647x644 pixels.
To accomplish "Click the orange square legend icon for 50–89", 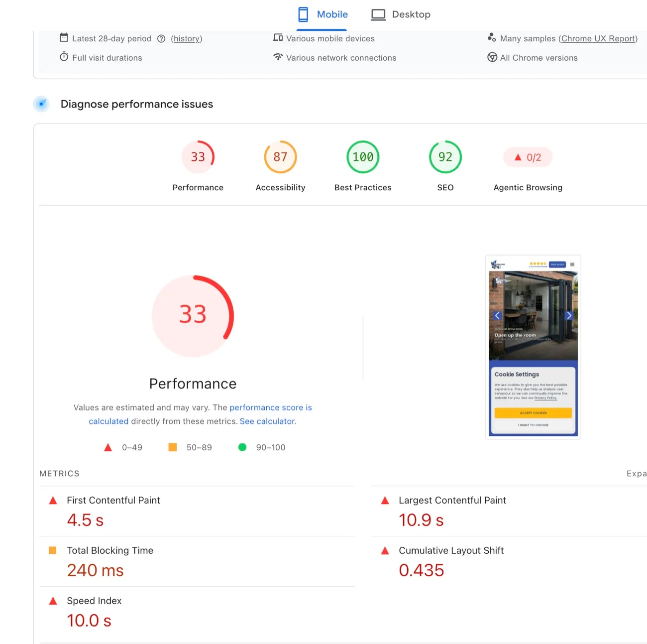I will pyautogui.click(x=173, y=447).
